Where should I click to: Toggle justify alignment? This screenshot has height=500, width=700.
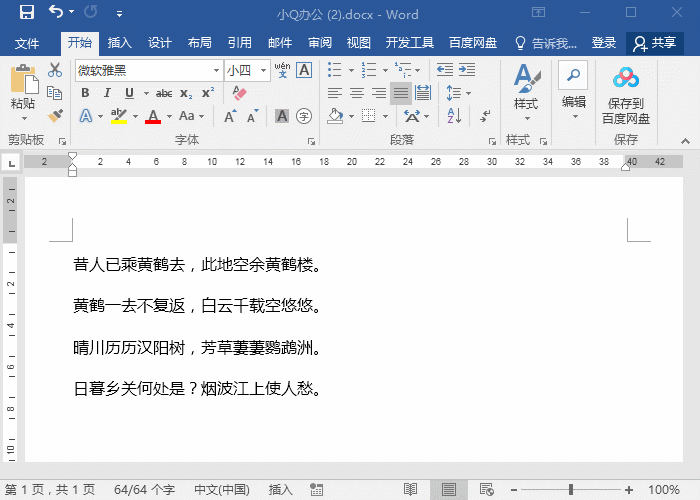(x=401, y=93)
